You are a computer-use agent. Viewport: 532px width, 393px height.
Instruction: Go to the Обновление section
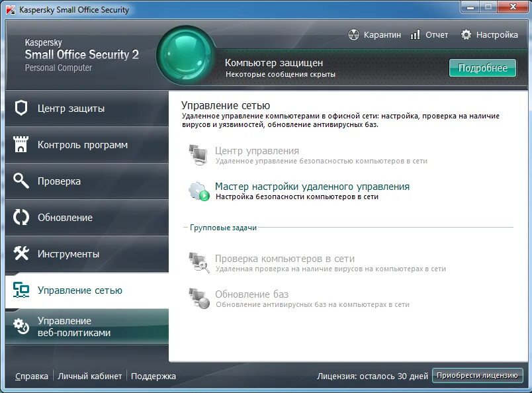coord(87,218)
